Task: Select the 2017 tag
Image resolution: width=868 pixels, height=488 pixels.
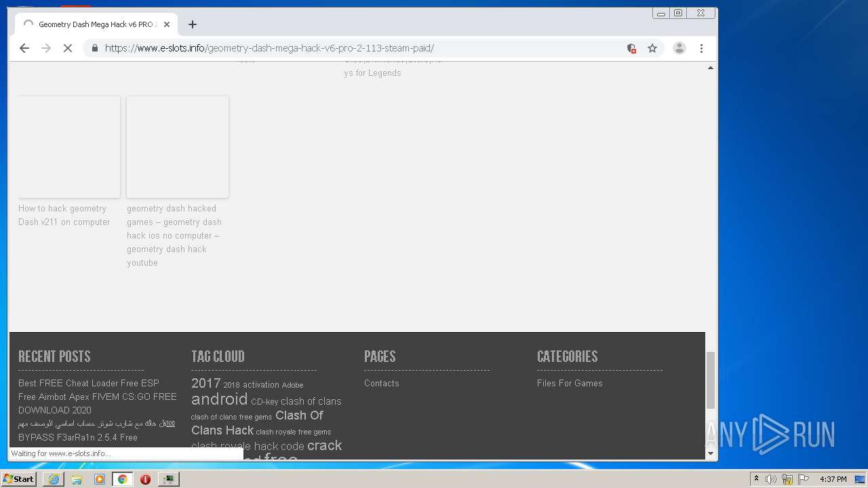Action: pos(205,384)
